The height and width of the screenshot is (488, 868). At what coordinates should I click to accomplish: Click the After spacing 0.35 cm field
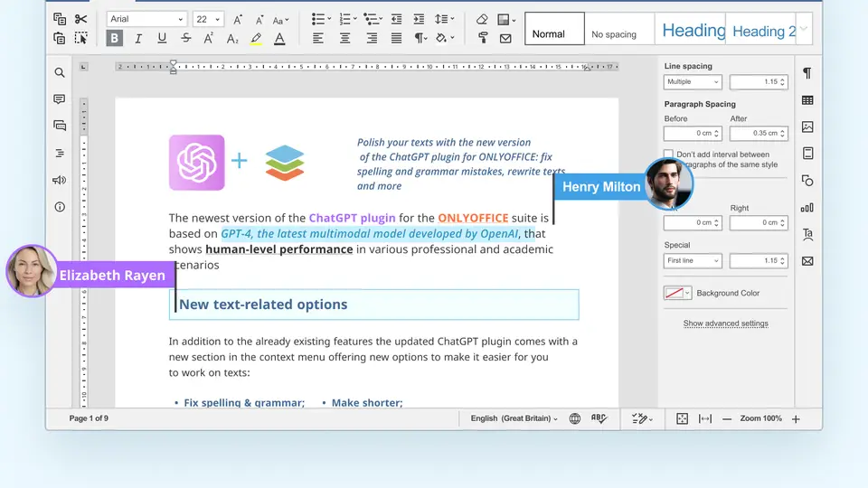pos(759,134)
